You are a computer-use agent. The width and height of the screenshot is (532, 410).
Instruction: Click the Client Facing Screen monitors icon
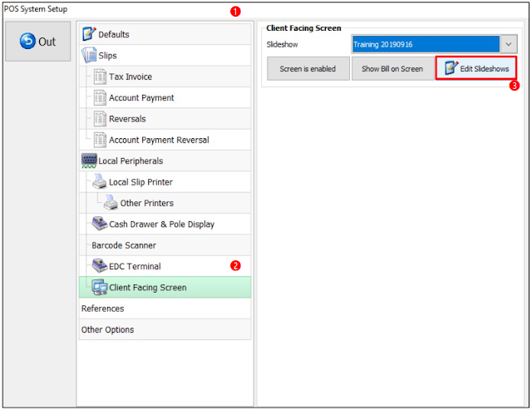pos(100,287)
